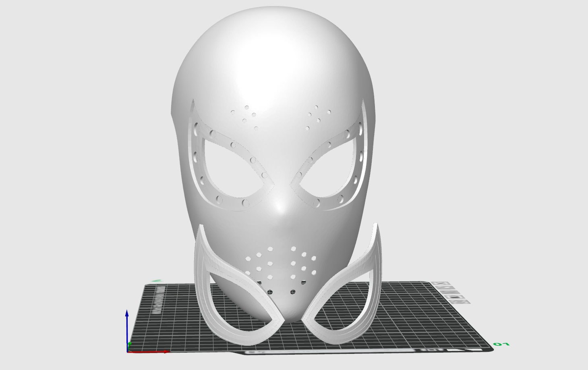Click the left forehead hole cluster
The image size is (588, 370).
[x=246, y=117]
